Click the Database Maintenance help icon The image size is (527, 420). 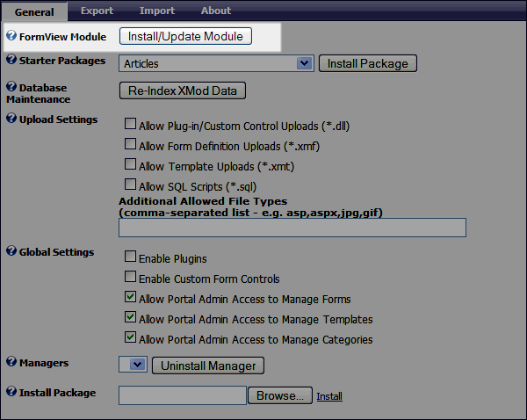pyautogui.click(x=11, y=86)
